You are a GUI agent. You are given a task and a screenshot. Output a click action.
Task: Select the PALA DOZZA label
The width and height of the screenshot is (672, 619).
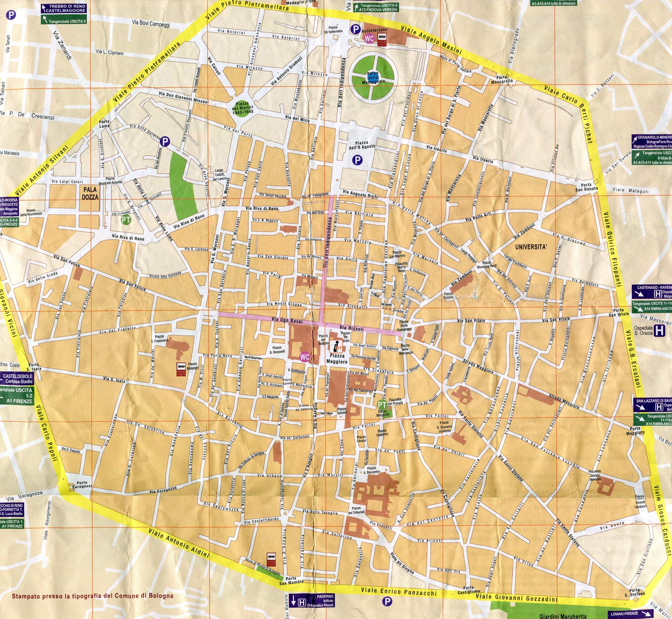click(90, 193)
